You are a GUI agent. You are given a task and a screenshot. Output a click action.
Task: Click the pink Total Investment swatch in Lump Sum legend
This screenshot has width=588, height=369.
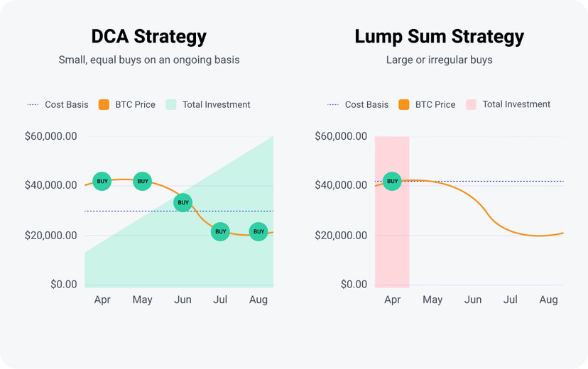tap(471, 105)
